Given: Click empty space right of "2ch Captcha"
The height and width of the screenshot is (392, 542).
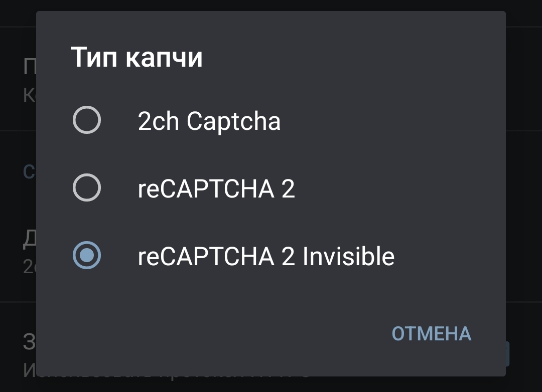Looking at the screenshot, I should 391,121.
